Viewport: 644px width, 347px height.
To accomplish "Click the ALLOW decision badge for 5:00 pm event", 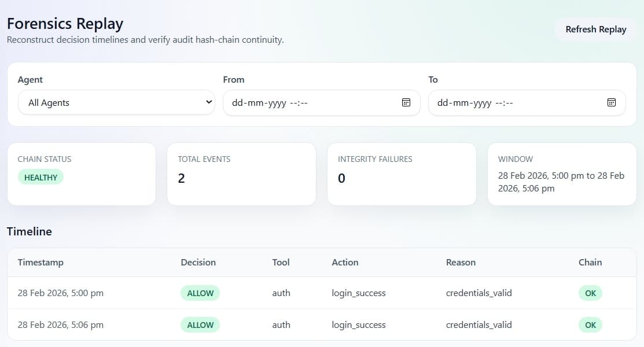I will pos(200,293).
